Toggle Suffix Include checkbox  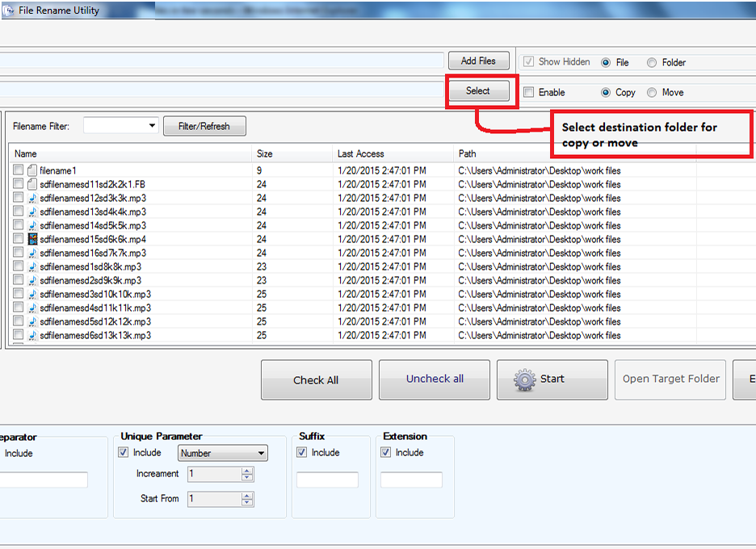(x=302, y=452)
